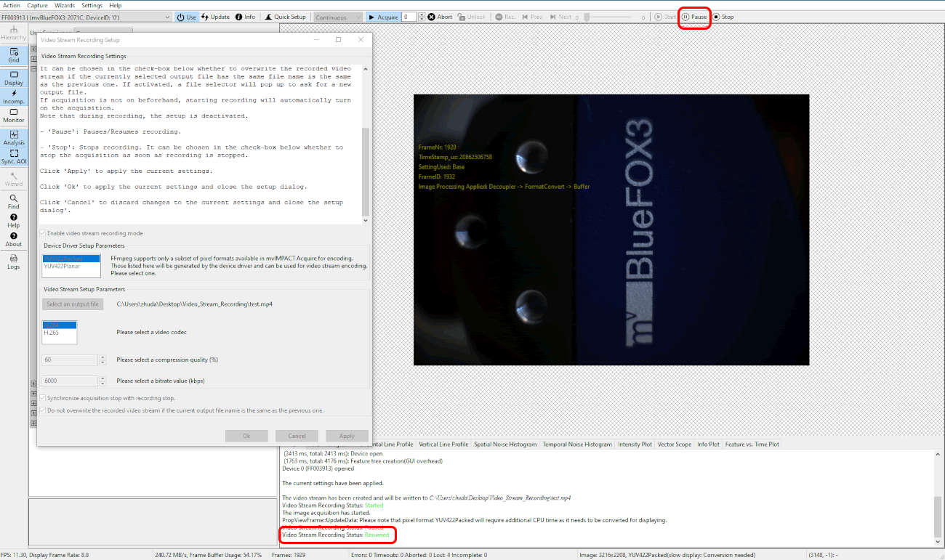
Task: Select YUV422Planar pixel format
Action: (62, 266)
